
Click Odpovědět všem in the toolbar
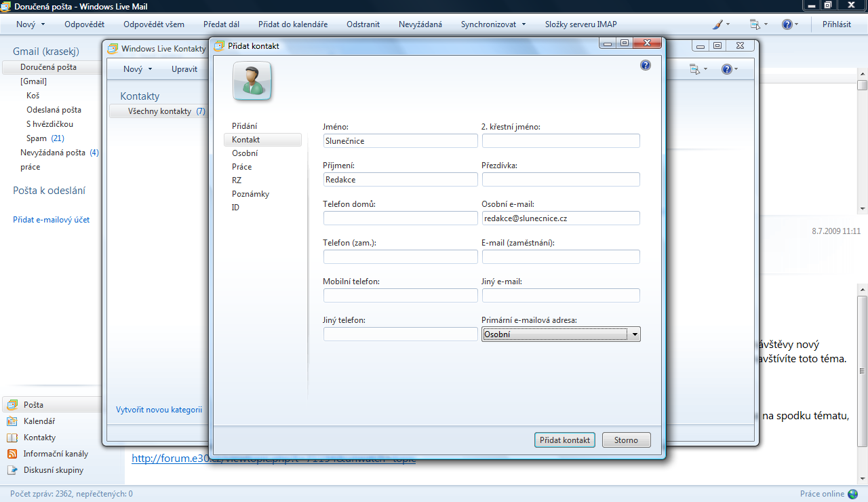pyautogui.click(x=154, y=24)
